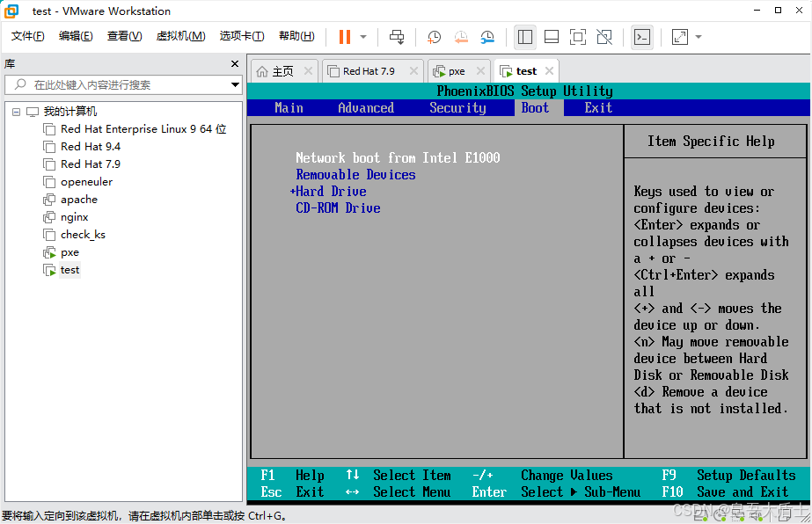Click the pause virtual machine button
812x524 pixels.
(344, 37)
